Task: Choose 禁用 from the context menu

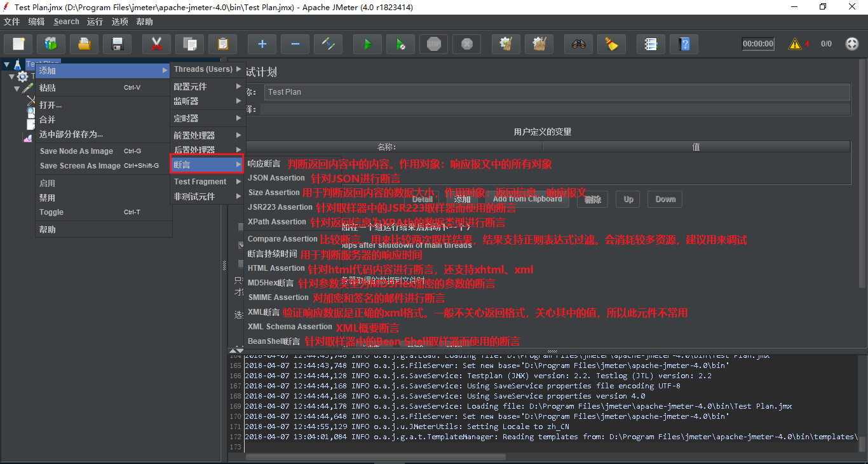Action: [x=104, y=198]
